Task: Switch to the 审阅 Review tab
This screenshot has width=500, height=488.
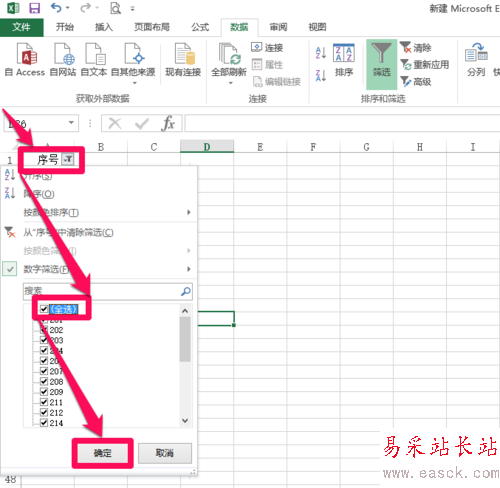Action: [278, 27]
